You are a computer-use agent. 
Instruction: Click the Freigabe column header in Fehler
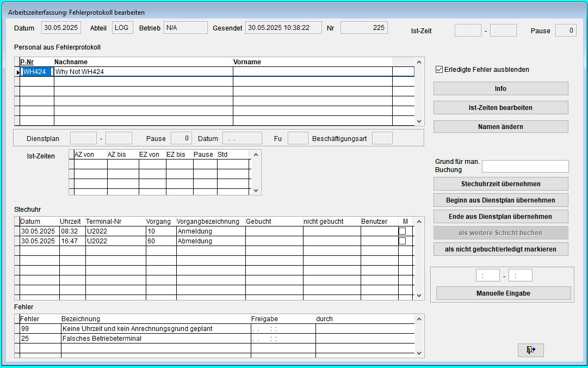[283, 319]
